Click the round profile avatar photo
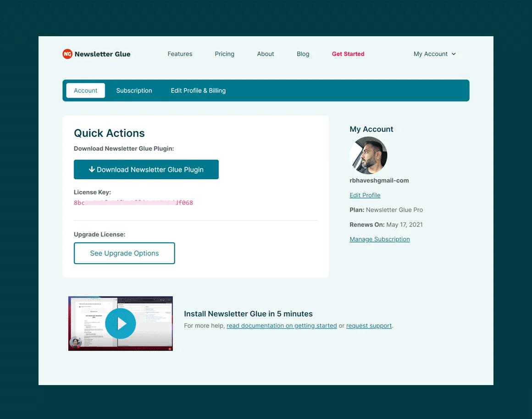The height and width of the screenshot is (419, 532). coord(368,155)
